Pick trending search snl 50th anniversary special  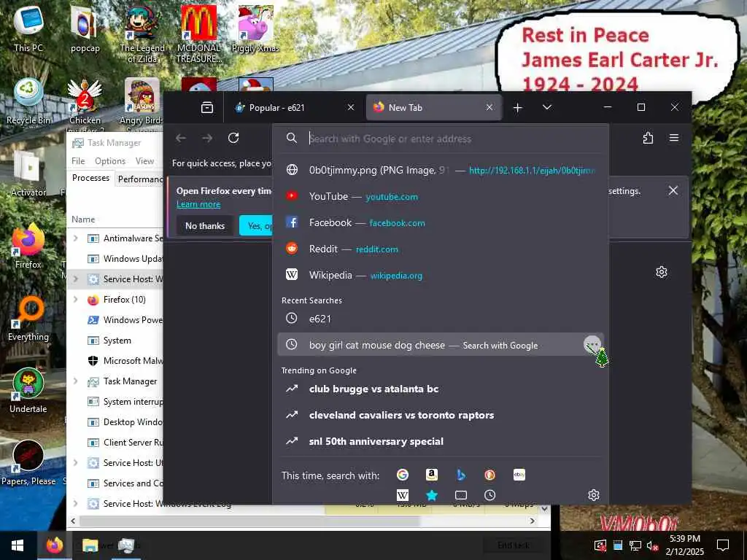tap(440, 441)
